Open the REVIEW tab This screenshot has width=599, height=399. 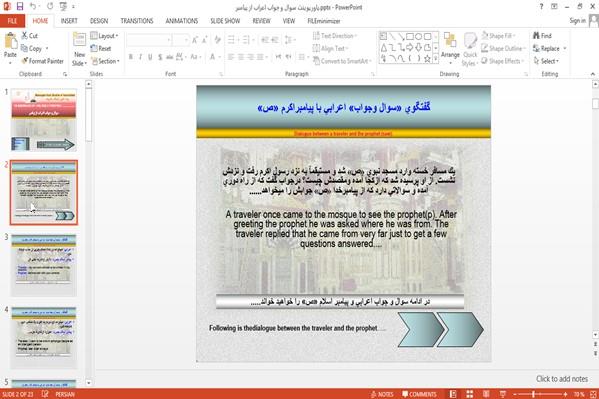[x=262, y=21]
